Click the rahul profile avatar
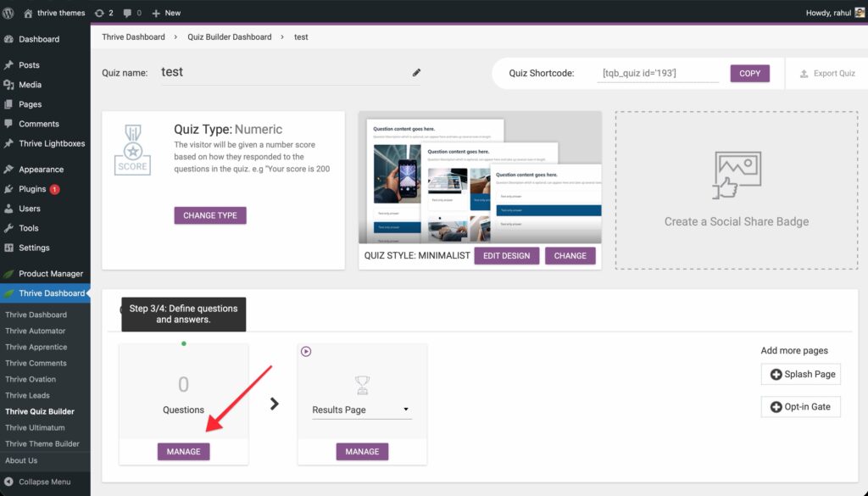This screenshot has height=496, width=868. (860, 13)
